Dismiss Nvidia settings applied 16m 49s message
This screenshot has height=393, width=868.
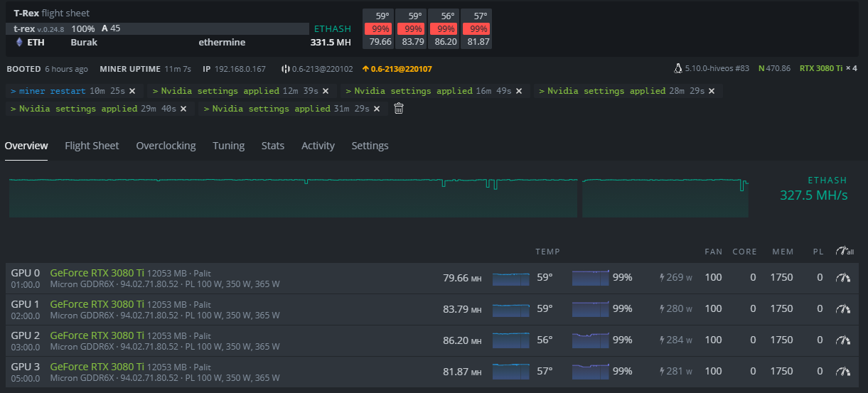(x=519, y=91)
